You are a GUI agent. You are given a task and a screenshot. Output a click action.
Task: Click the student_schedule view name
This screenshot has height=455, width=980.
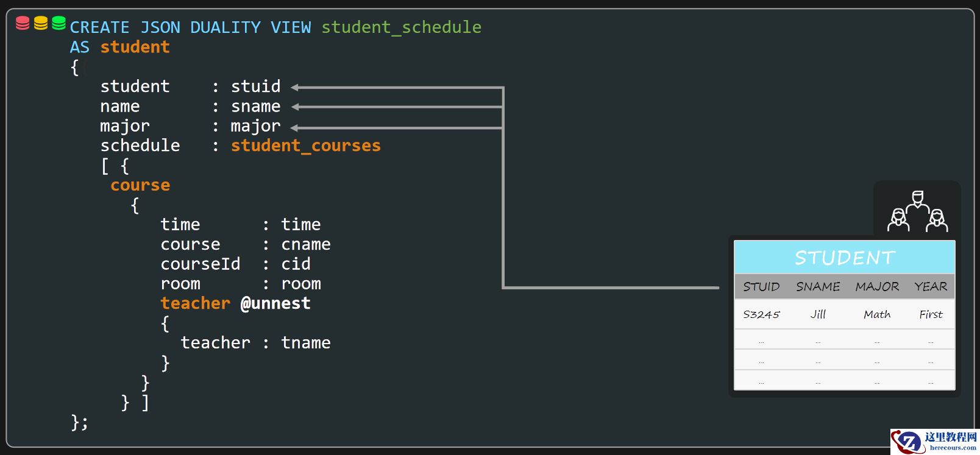(401, 27)
